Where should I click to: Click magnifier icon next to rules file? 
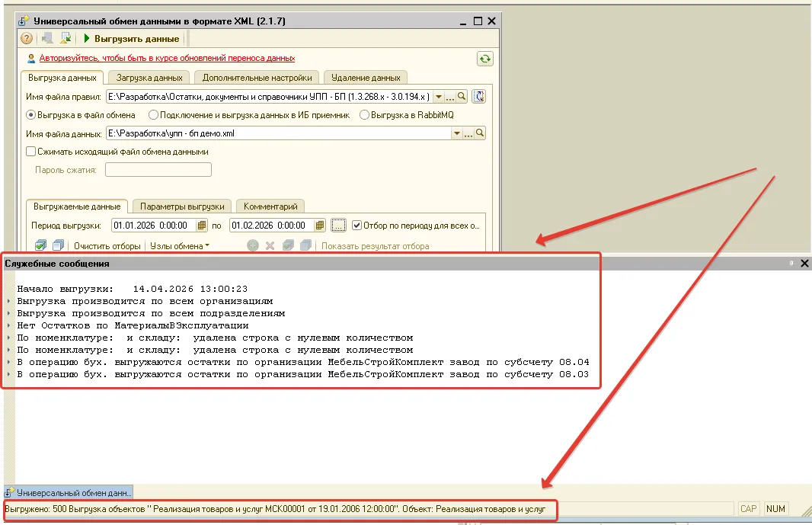(462, 97)
